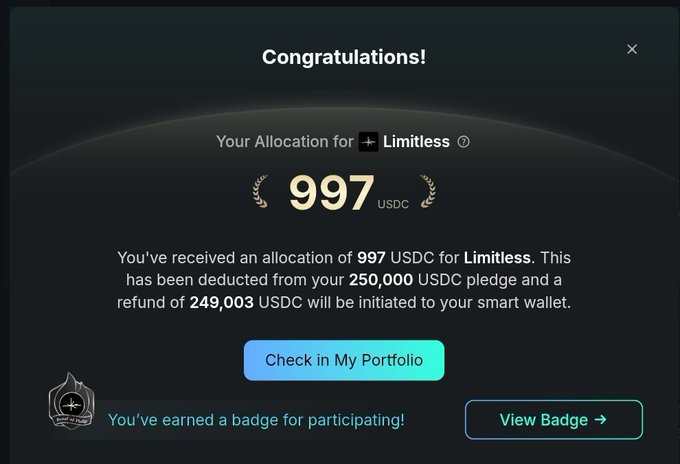
Task: Click the arrow inside View Badge
Action: tap(600, 420)
